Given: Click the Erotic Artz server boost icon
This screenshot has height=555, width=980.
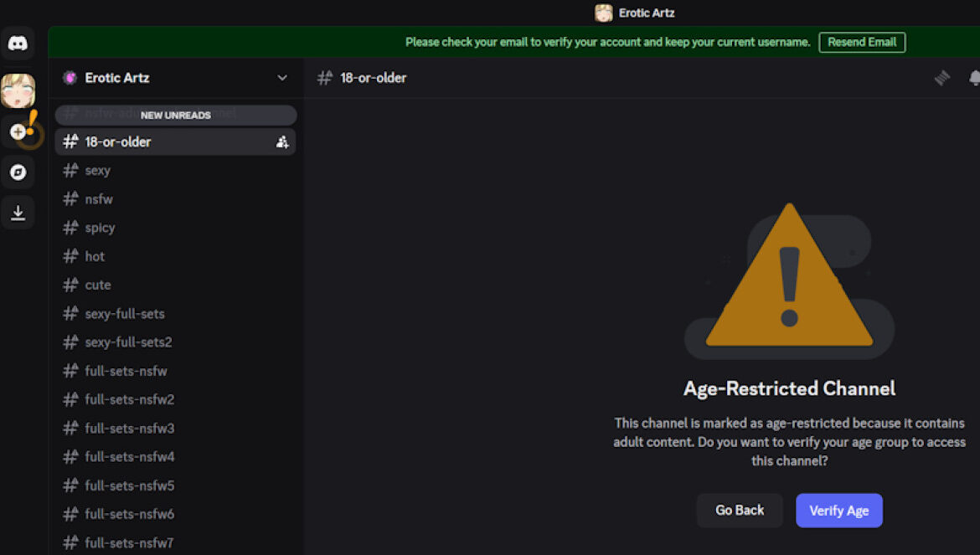Looking at the screenshot, I should [x=70, y=78].
